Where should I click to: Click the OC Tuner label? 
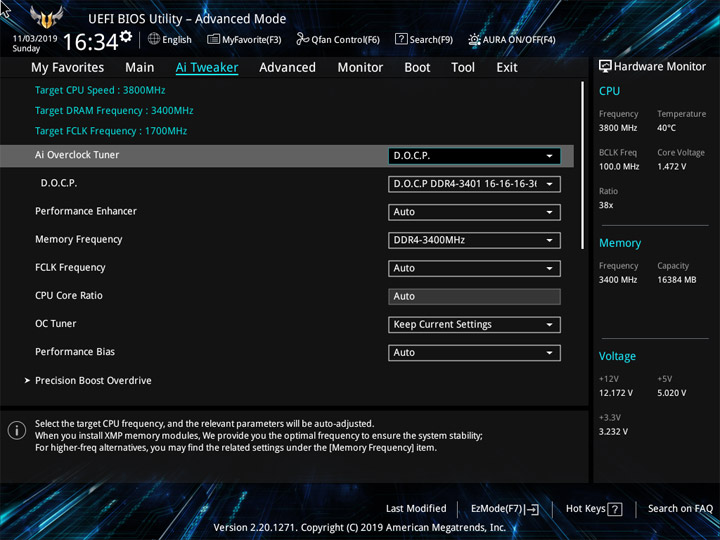tap(56, 324)
